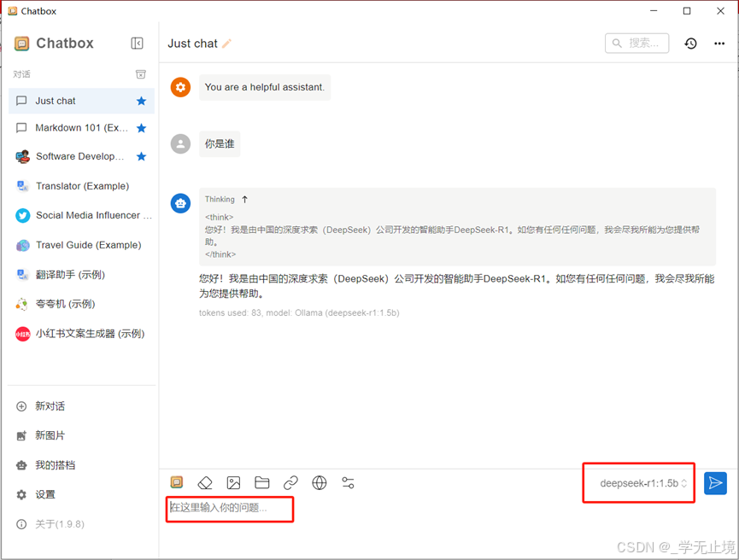Open the three-dot more options menu
This screenshot has width=739, height=560.
coord(719,44)
